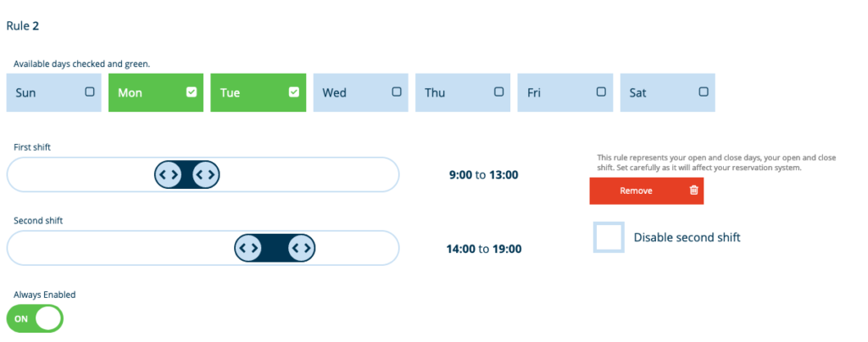
Task: Uncheck the Tue day checkbox
Action: [294, 92]
